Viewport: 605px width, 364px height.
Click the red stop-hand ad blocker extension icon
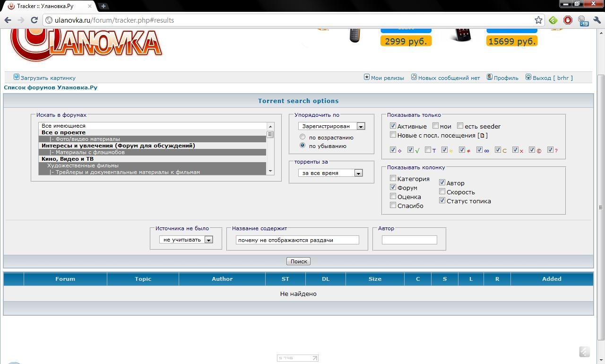(568, 20)
